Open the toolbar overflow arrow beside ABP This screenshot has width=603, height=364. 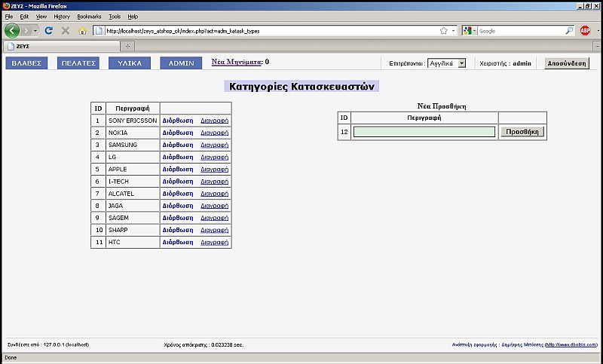click(598, 31)
